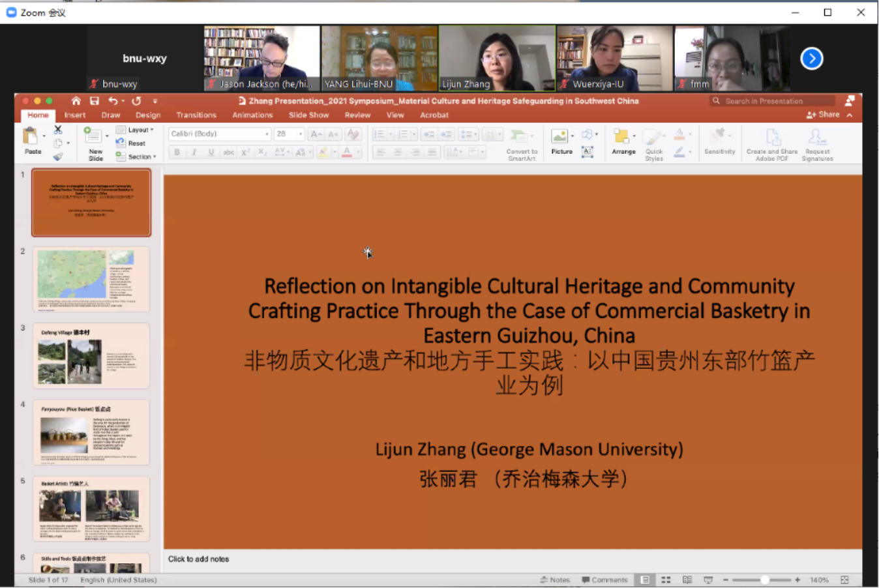Click the Cut scissors icon

click(x=58, y=130)
